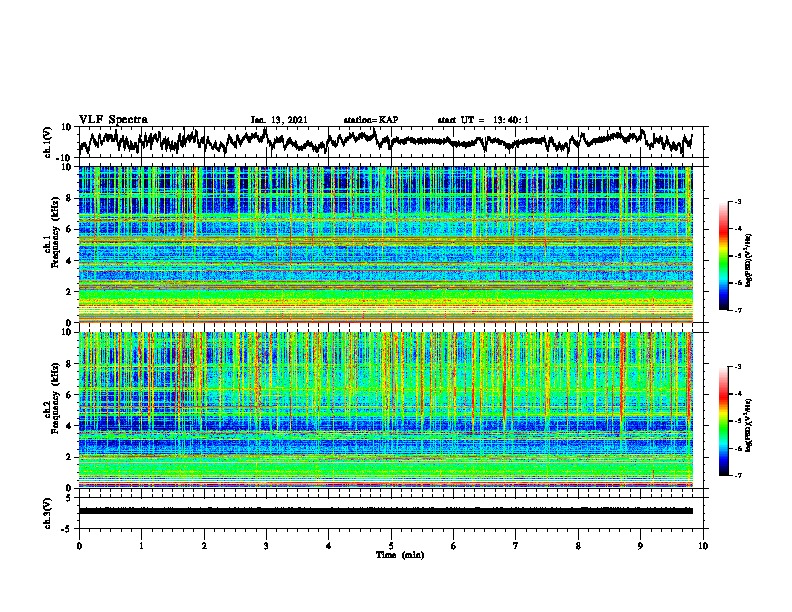Click time axis tick label "0"
Screen dimensions: 792x612
(79, 546)
